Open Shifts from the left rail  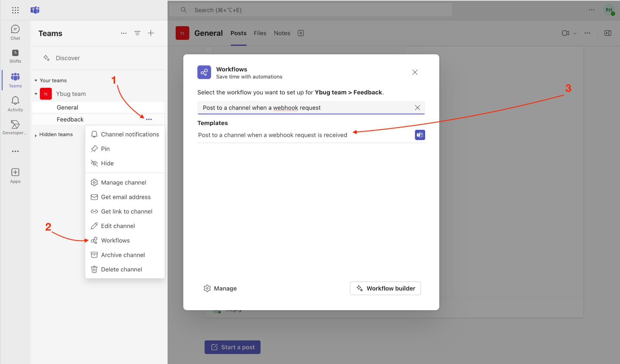pos(15,56)
